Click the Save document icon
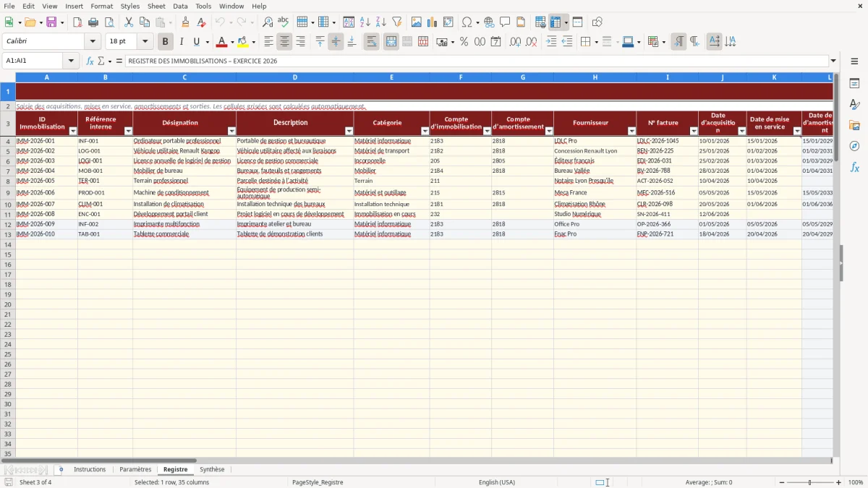 (51, 22)
